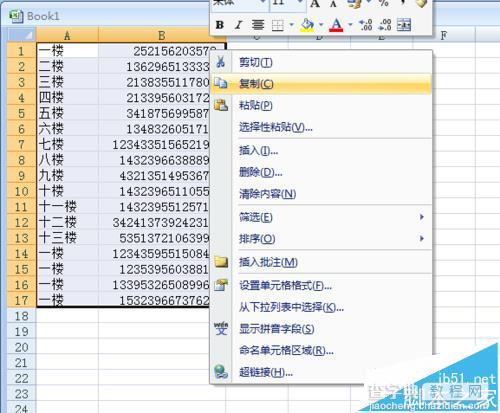The width and height of the screenshot is (500, 413).
Task: Select row 22 header
Action: point(21,378)
